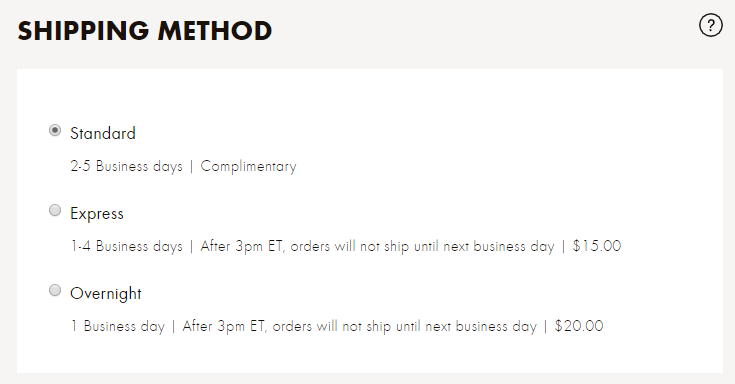Screen dimensions: 735x384
Task: Open the shipping method help question mark
Action: click(711, 25)
